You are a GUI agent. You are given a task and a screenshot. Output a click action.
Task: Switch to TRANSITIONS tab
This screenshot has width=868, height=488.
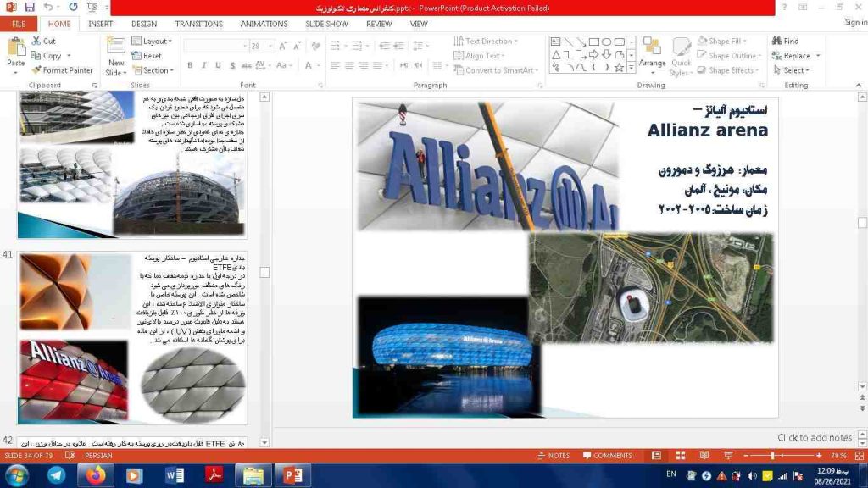coord(198,24)
